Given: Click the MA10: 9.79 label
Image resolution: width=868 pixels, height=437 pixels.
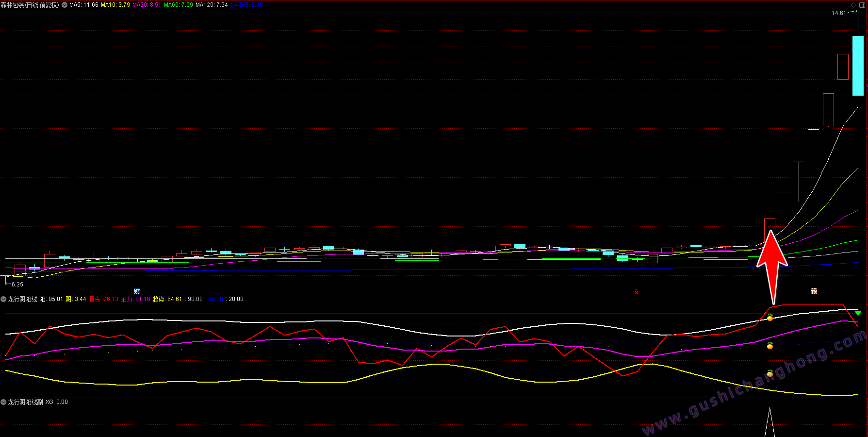Looking at the screenshot, I should click(x=115, y=5).
